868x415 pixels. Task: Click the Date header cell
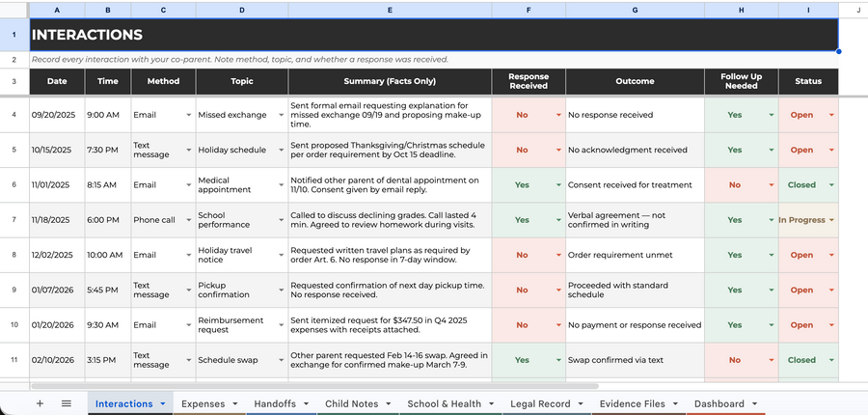tap(57, 81)
